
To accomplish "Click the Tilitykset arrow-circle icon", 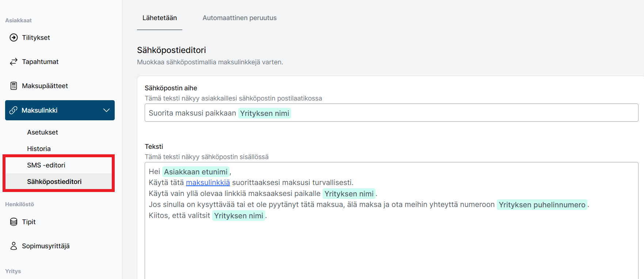I will pyautogui.click(x=14, y=38).
